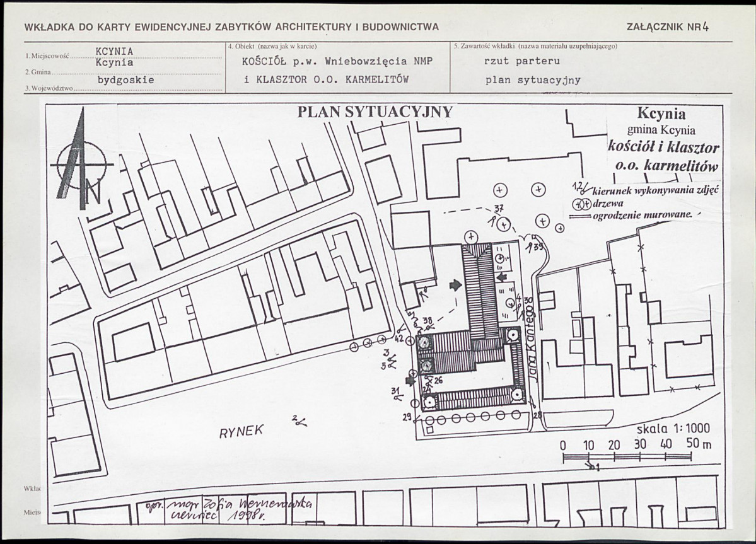Click the handwritten author signature dated 1998
The width and height of the screenshot is (756, 544).
point(231,509)
